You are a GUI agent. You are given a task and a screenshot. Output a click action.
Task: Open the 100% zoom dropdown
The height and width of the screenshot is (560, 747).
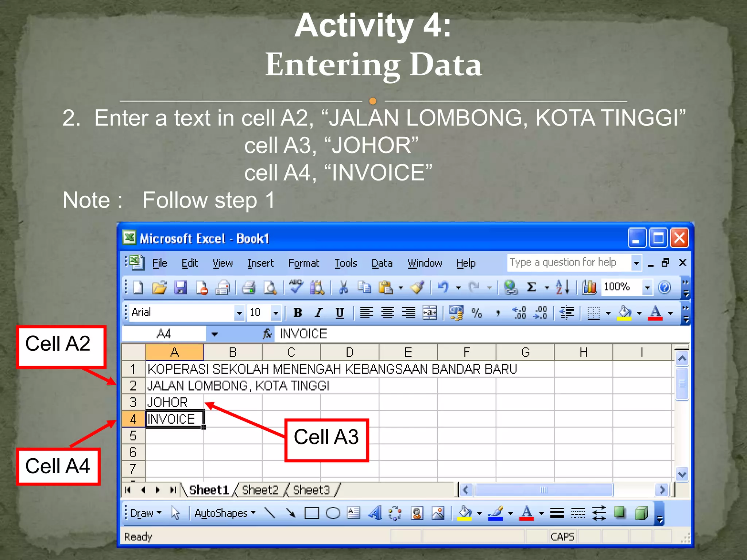tap(647, 288)
